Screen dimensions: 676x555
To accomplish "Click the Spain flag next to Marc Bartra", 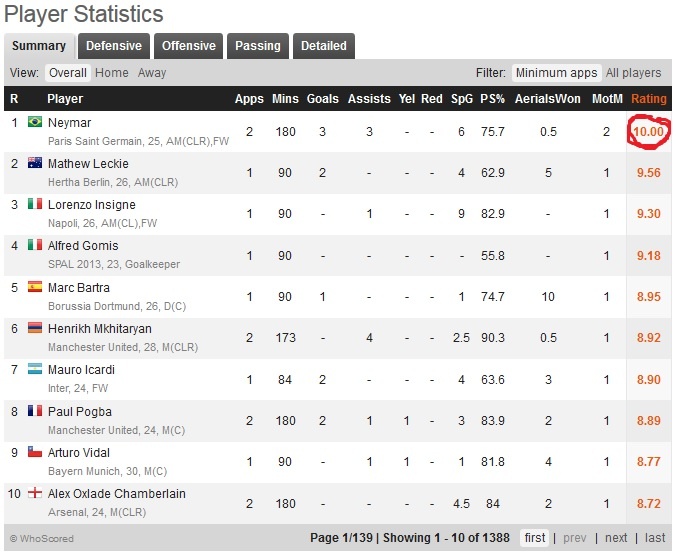I will pos(35,288).
